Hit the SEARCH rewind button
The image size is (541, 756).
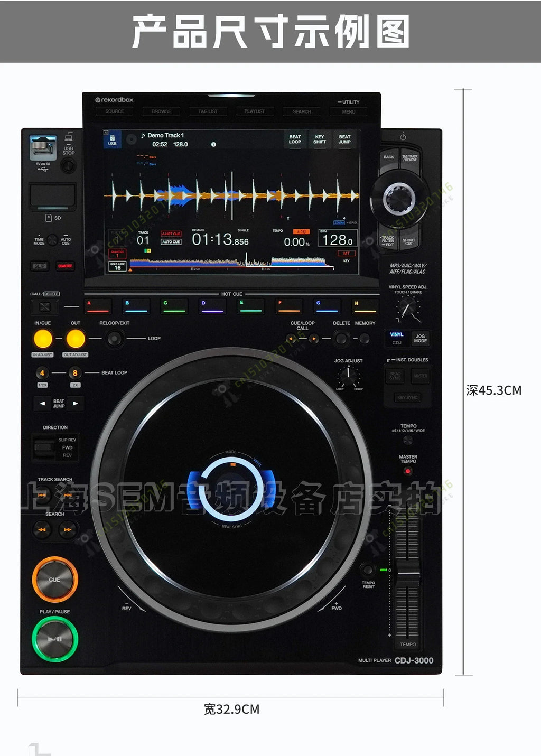pos(42,529)
